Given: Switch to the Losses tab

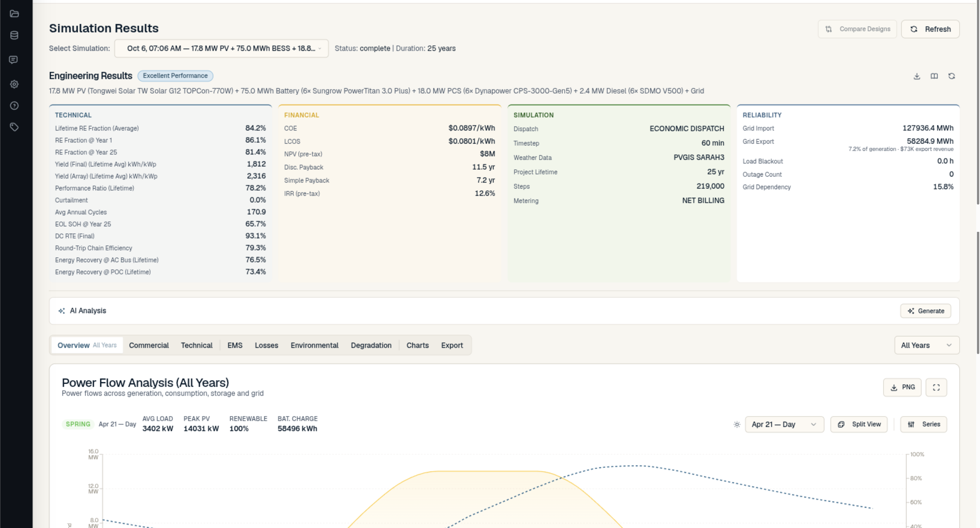Looking at the screenshot, I should tap(266, 345).
